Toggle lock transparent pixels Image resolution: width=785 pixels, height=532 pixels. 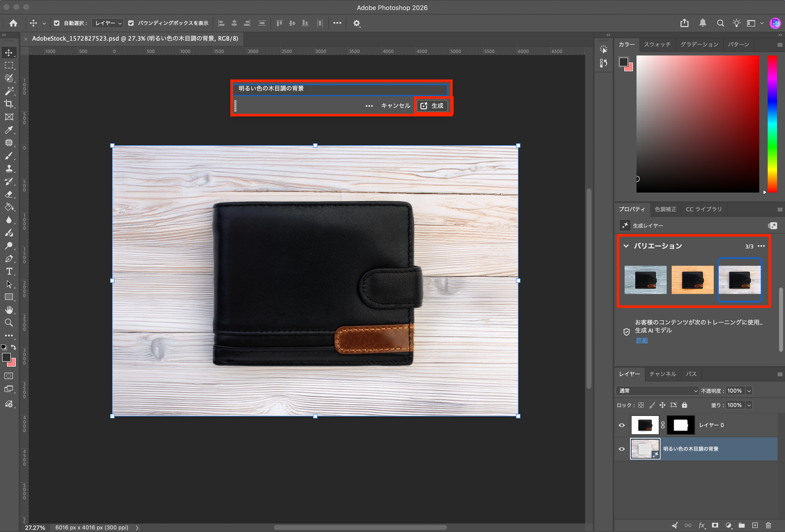[x=641, y=405]
